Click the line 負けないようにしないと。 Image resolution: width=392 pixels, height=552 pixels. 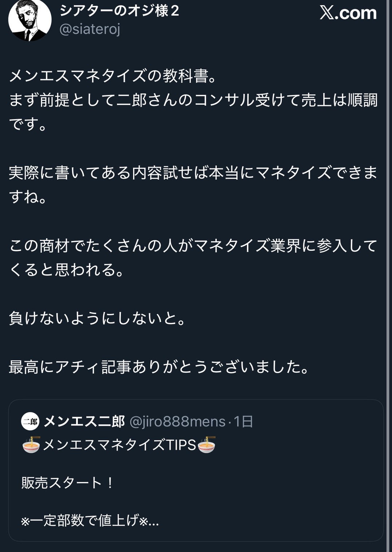click(98, 318)
